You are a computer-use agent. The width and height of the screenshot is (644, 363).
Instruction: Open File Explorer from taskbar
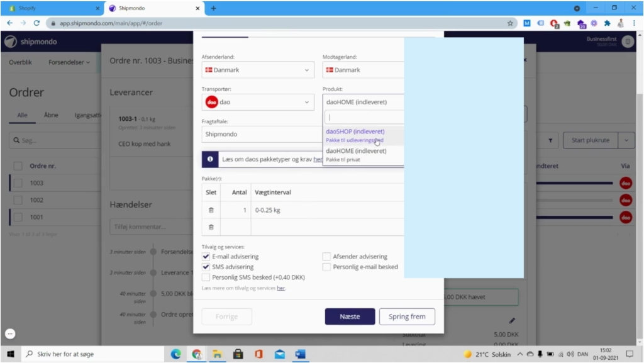point(217,354)
